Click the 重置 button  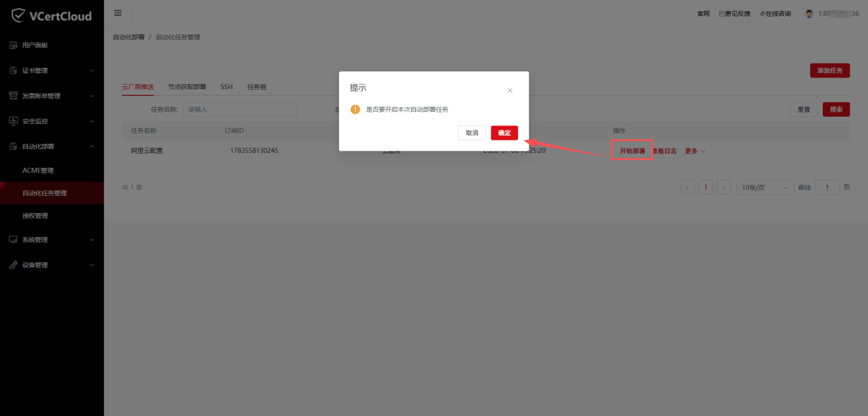click(x=804, y=110)
